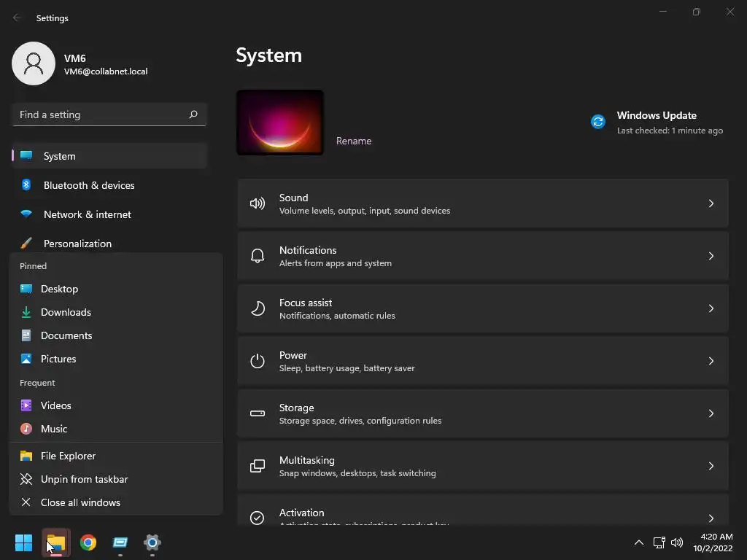Open Desktop from pinned jump list

(x=116, y=289)
